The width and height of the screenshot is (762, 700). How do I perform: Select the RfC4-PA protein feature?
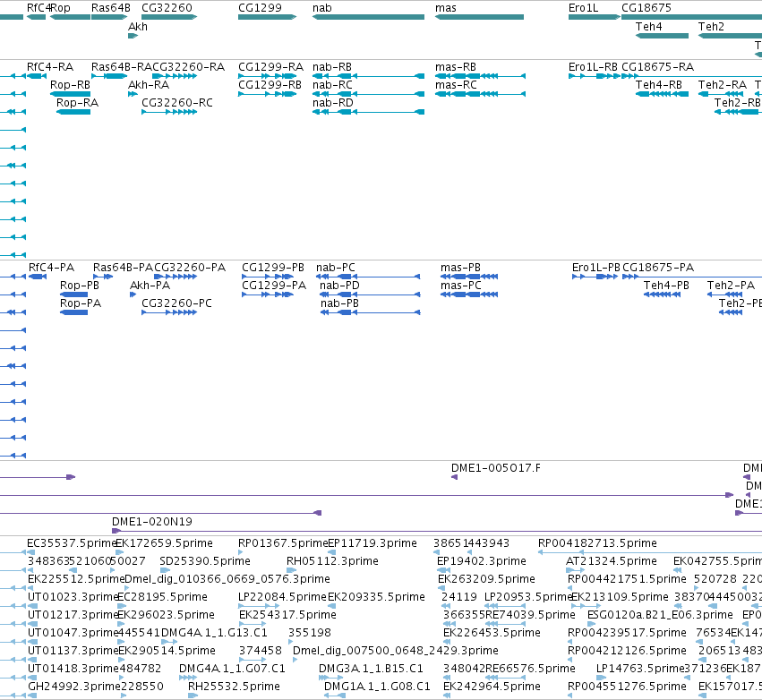[38, 277]
